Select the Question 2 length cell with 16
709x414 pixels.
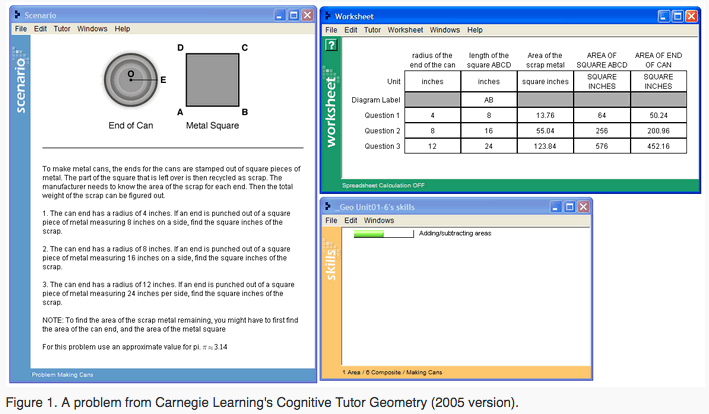click(x=489, y=131)
